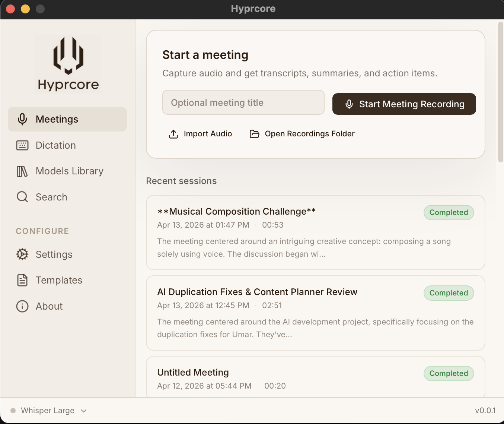Open the Whisper Large model selector
Screen dimensions: 504x424
49,411
